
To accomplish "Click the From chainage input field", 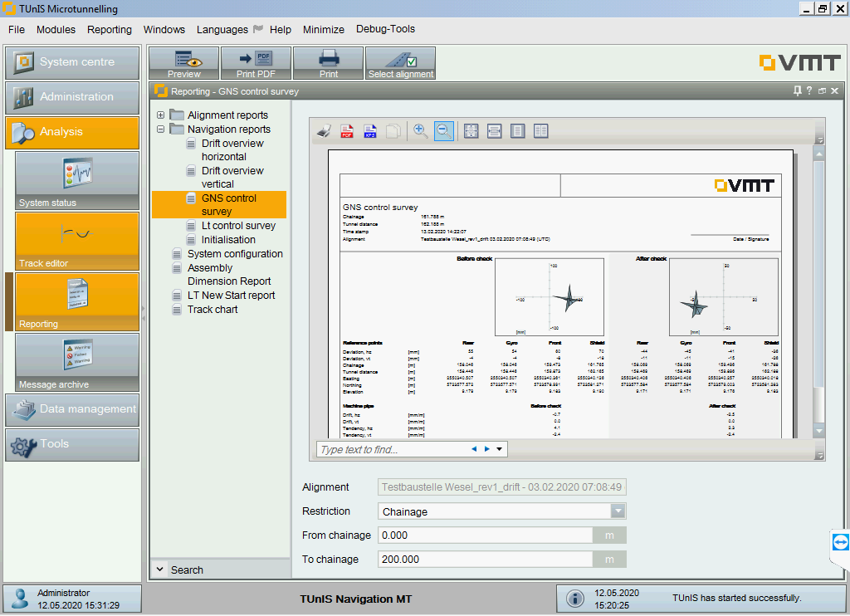I will click(485, 535).
